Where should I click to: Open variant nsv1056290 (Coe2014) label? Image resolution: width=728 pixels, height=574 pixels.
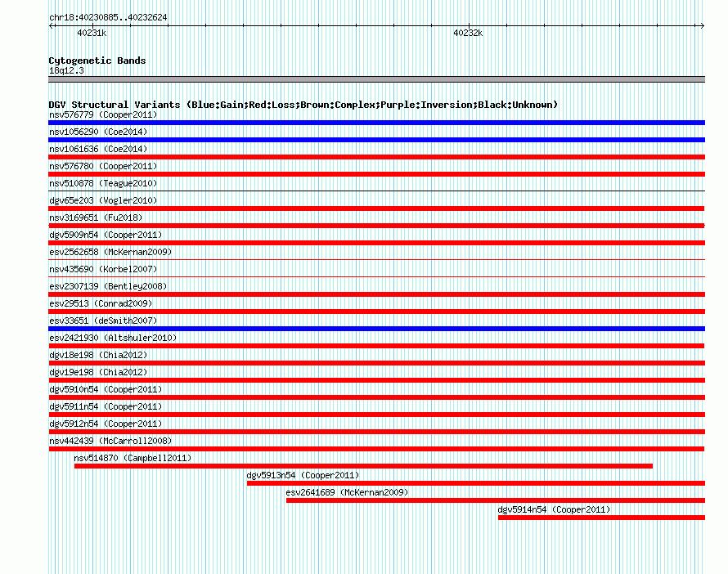click(x=98, y=132)
